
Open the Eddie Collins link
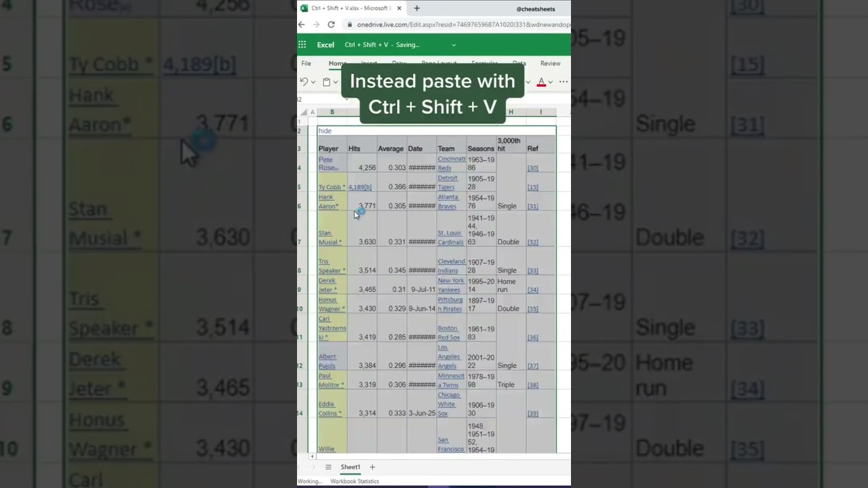[330, 409]
